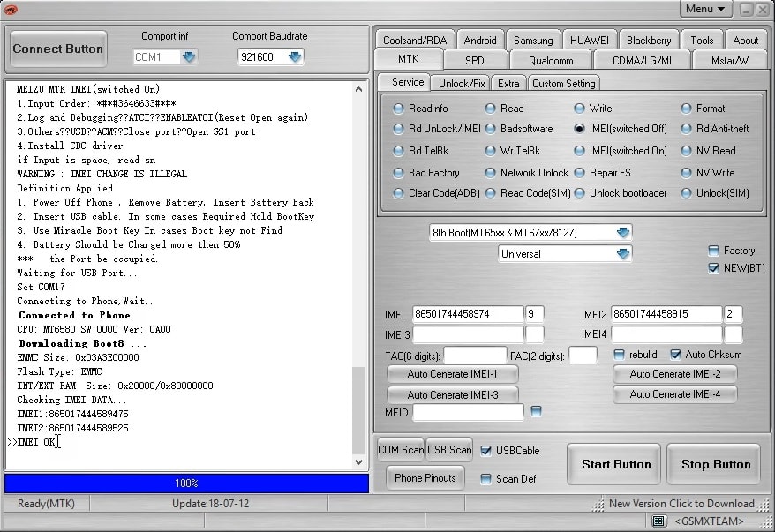775x532 pixels.
Task: Click the USB Scan button
Action: 449,449
